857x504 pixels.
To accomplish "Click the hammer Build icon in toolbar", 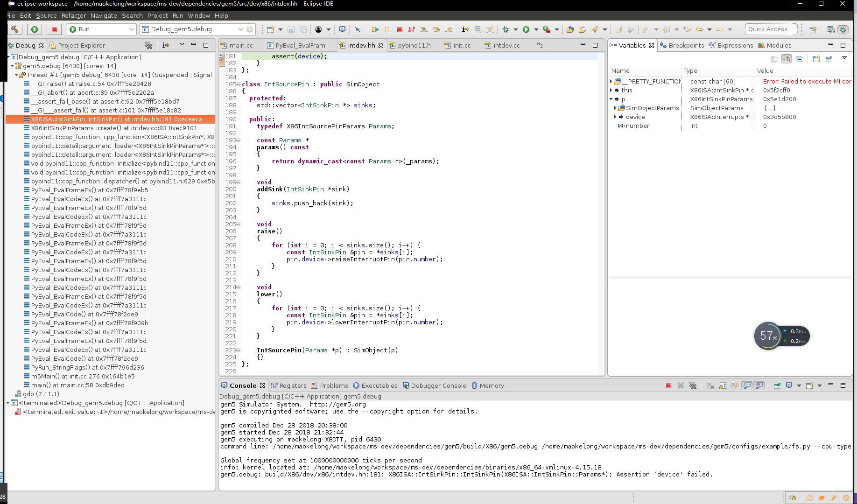I will (14, 29).
